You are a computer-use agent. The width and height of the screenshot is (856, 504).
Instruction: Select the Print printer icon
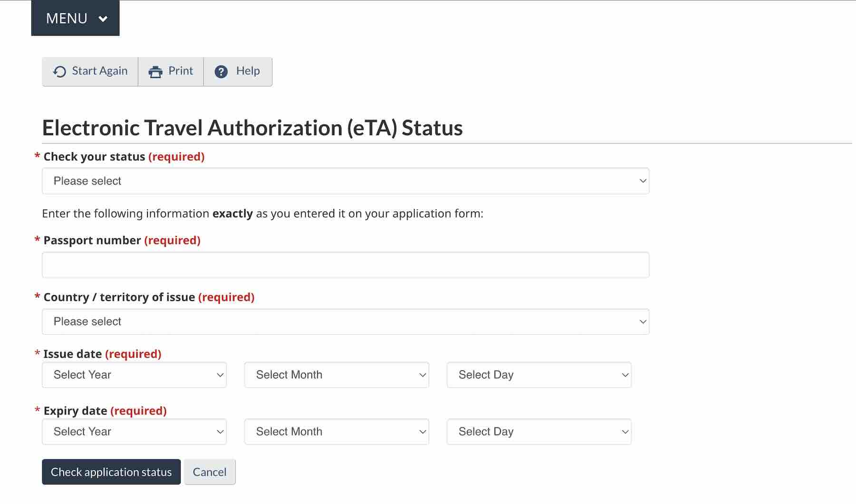point(156,71)
